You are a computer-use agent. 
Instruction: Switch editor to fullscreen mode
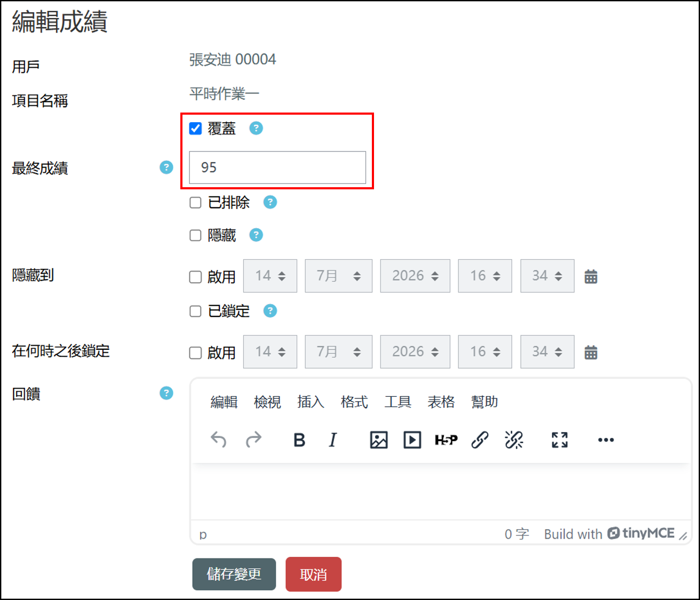point(560,440)
